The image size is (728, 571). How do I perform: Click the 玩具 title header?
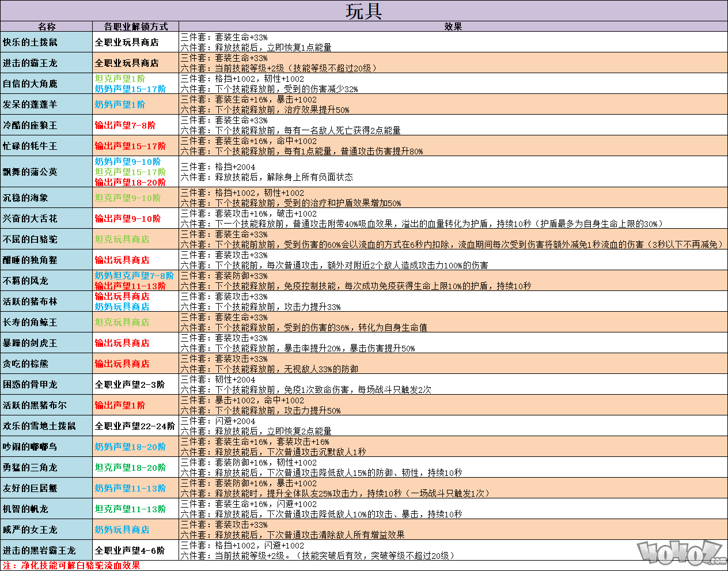tap(363, 11)
